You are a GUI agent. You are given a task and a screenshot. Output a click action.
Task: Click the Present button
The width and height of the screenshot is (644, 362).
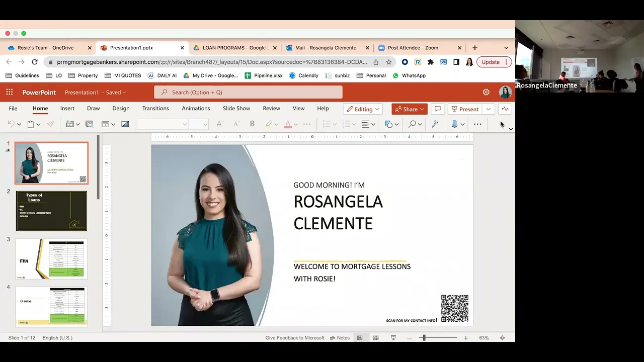465,109
